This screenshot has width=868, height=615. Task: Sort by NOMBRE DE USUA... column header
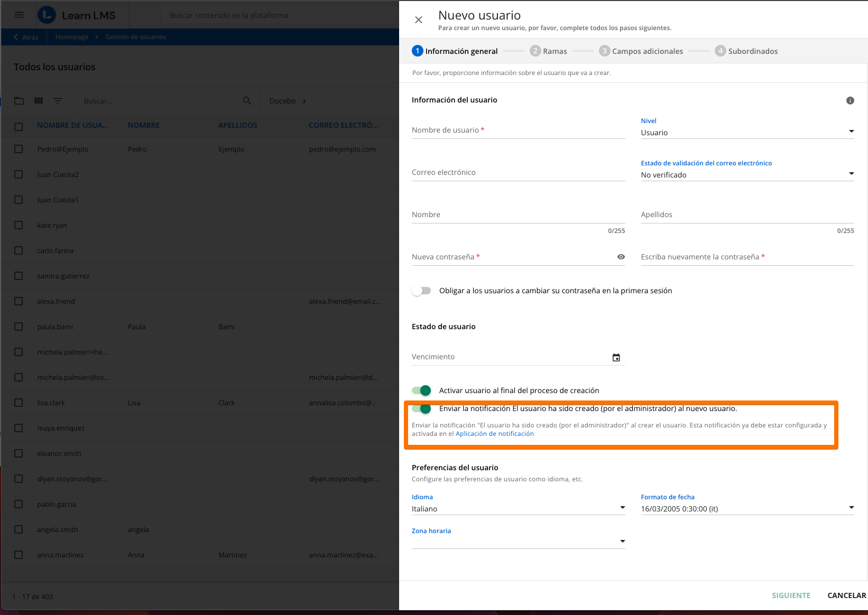(73, 125)
